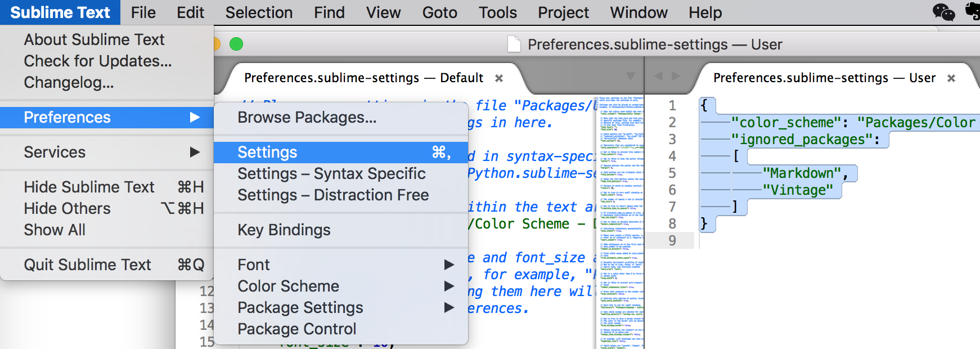Click the minimap of Default settings
The image size is (980, 349).
(620, 225)
